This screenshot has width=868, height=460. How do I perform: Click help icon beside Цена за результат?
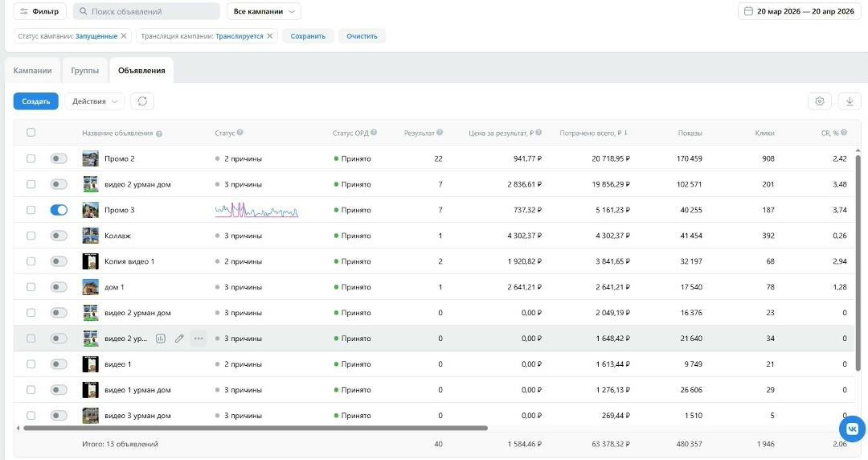click(x=538, y=133)
